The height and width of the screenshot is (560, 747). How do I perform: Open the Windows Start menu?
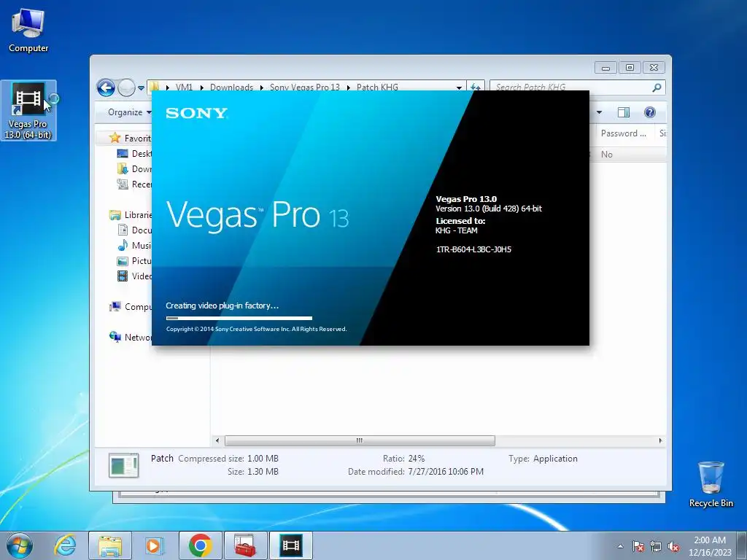pyautogui.click(x=19, y=545)
